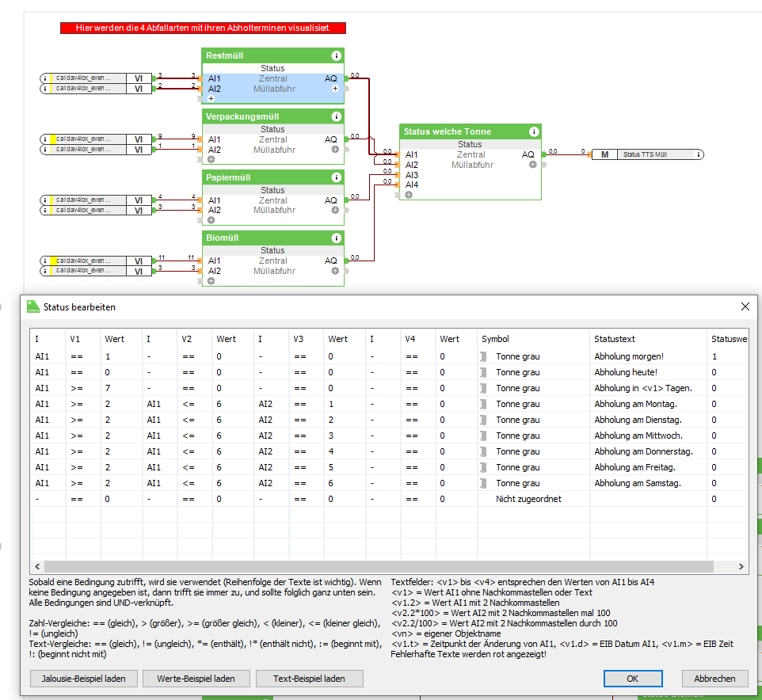Image resolution: width=762 pixels, height=700 pixels.
Task: Click output plus icon on Status welche Tonne
Action: [532, 164]
